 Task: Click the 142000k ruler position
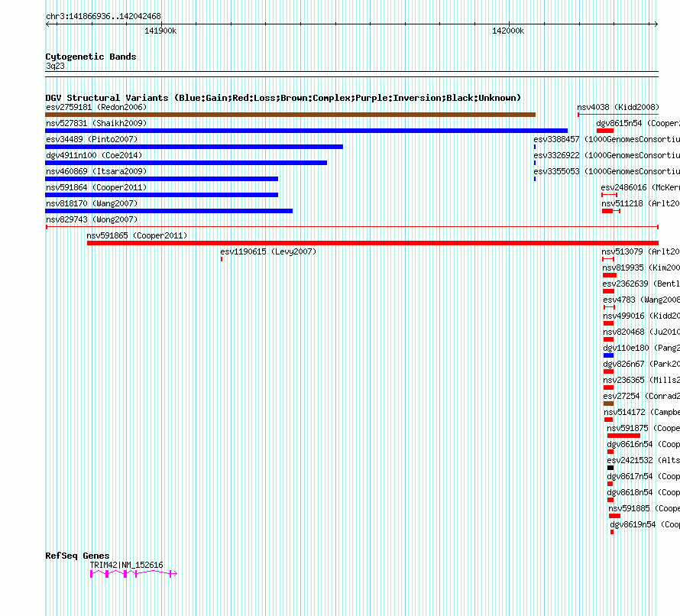508,31
